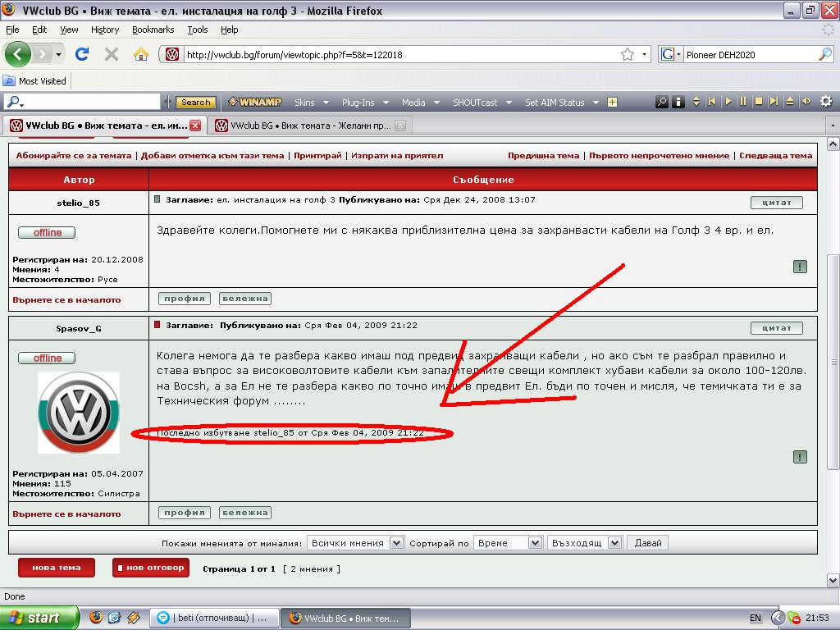Click report post icon in Spasov_G's message

point(800,457)
